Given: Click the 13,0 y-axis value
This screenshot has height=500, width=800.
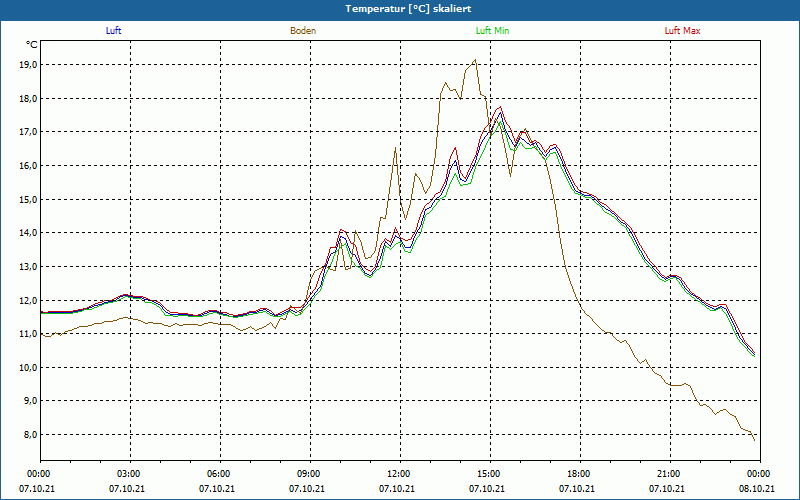Looking at the screenshot, I should click(x=28, y=266).
